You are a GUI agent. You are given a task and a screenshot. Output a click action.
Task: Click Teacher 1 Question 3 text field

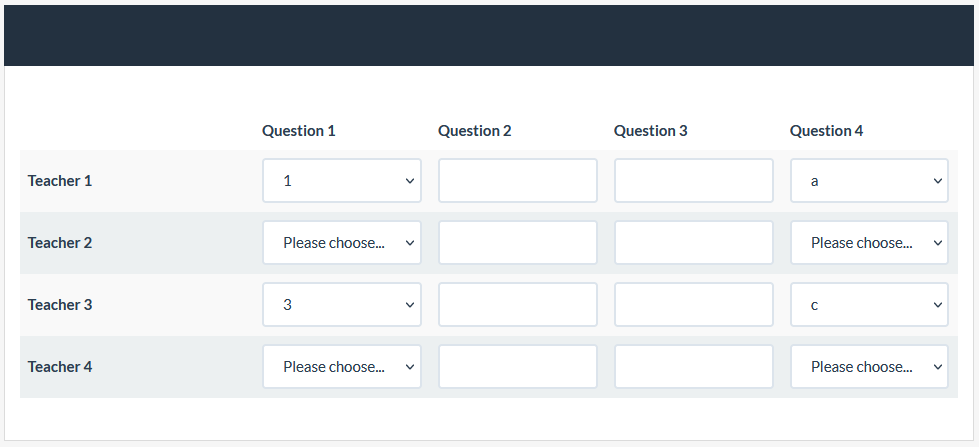693,181
